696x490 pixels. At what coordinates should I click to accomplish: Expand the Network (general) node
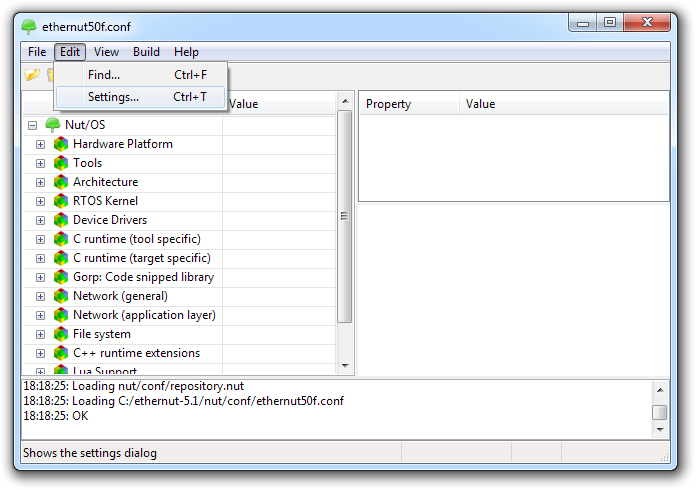[40, 296]
